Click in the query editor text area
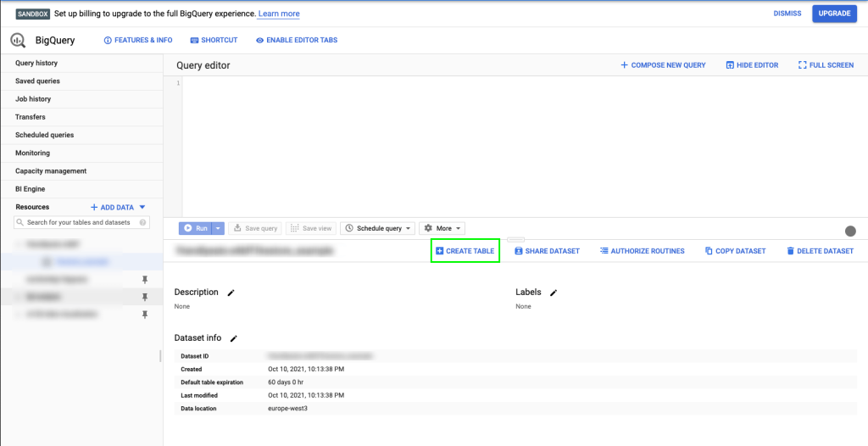The height and width of the screenshot is (446, 868). click(x=525, y=147)
